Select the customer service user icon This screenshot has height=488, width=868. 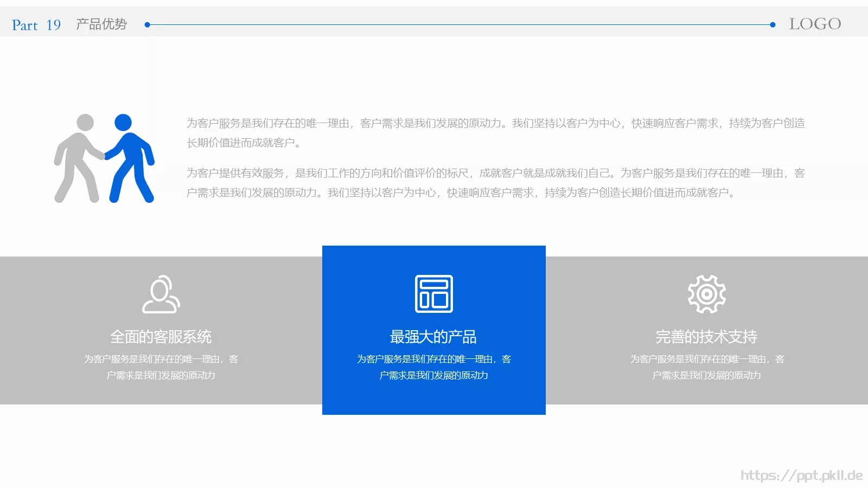[x=161, y=294]
